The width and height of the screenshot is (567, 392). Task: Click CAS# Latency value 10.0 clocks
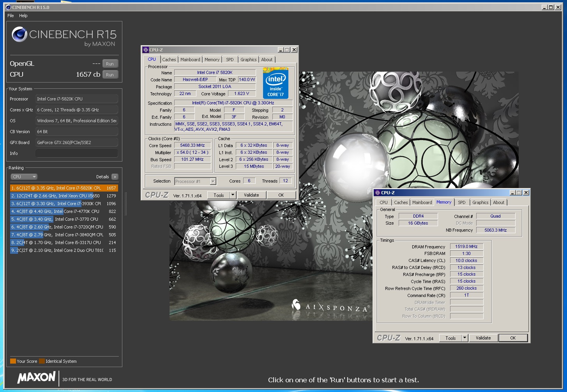pyautogui.click(x=466, y=261)
